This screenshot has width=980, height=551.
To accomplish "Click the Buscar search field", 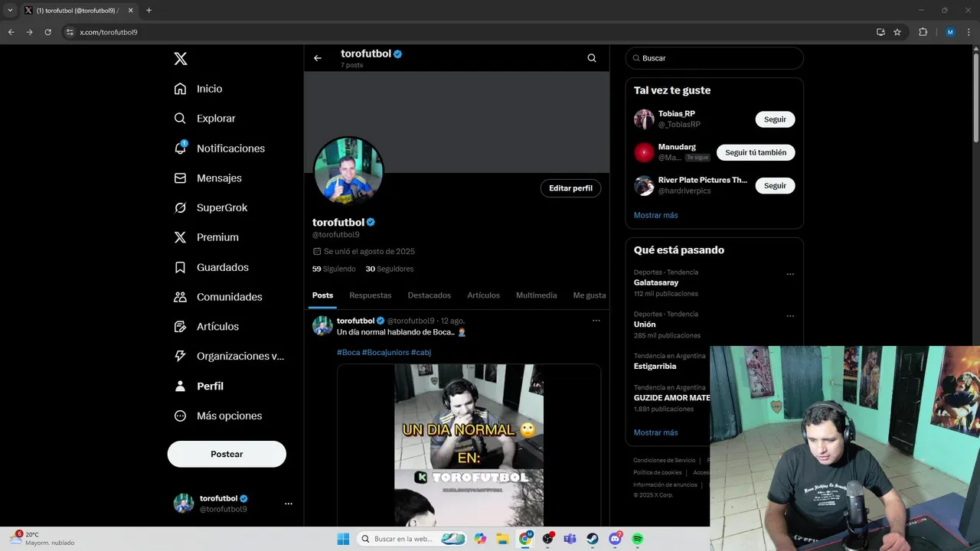I will click(x=714, y=58).
